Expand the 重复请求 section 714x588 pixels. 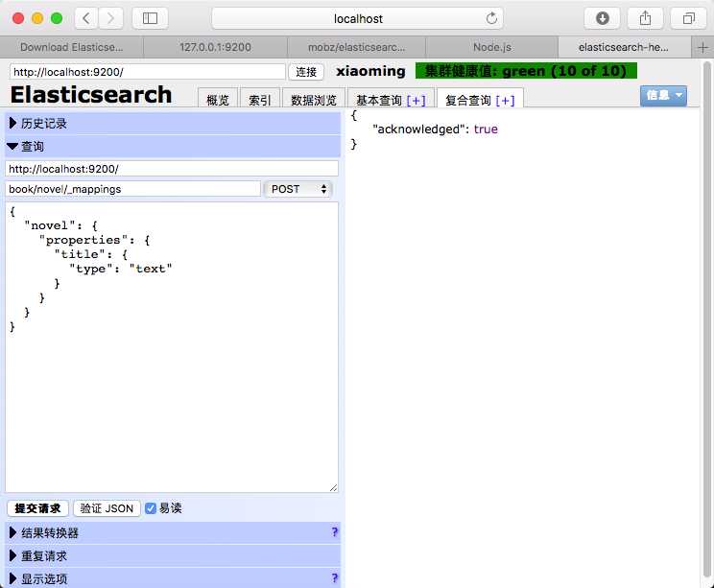[x=173, y=555]
